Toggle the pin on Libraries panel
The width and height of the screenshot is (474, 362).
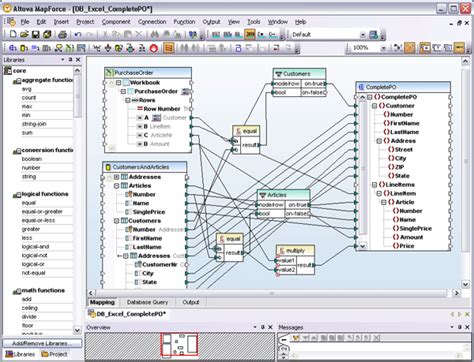pyautogui.click(x=70, y=60)
